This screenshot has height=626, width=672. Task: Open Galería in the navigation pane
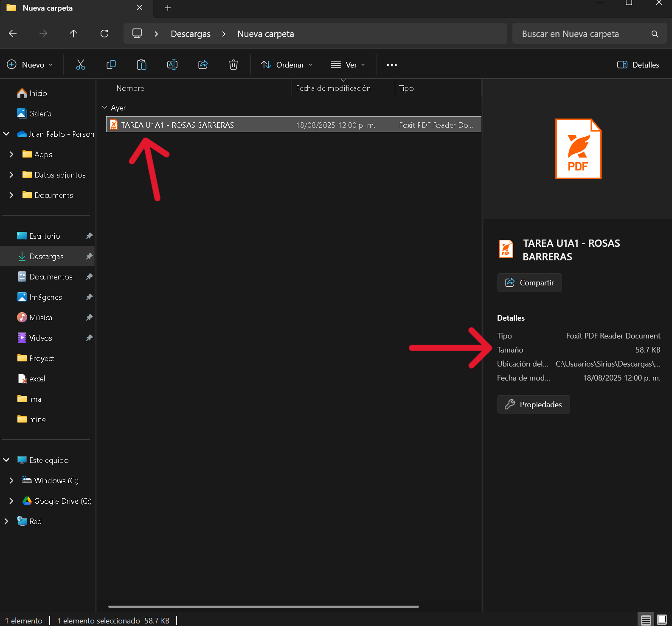click(34, 114)
